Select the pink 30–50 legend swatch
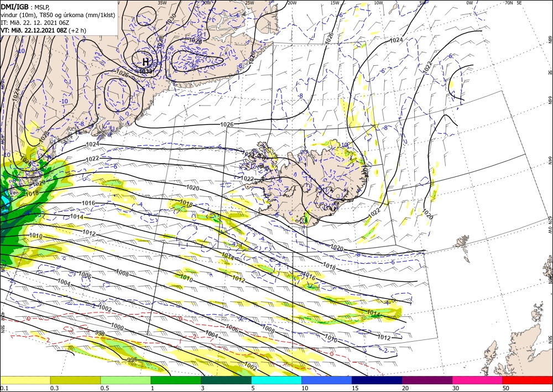Viewport: 553px width, 392px height. pyautogui.click(x=478, y=380)
